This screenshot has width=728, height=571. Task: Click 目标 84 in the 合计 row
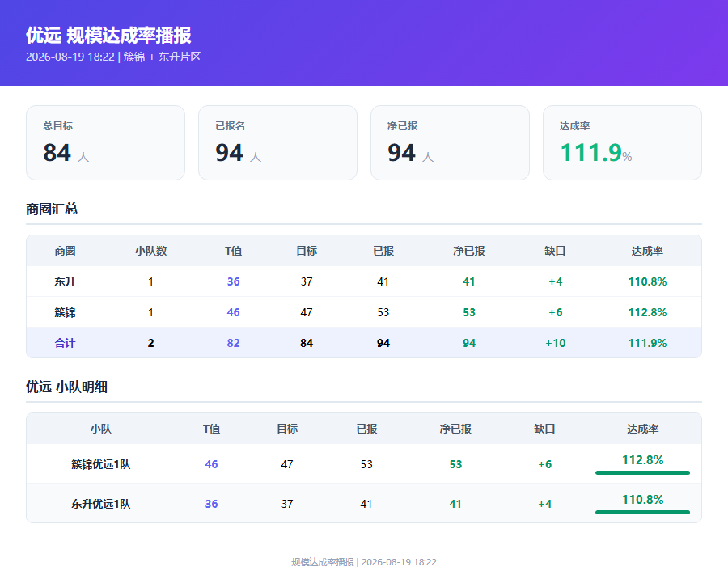point(307,343)
